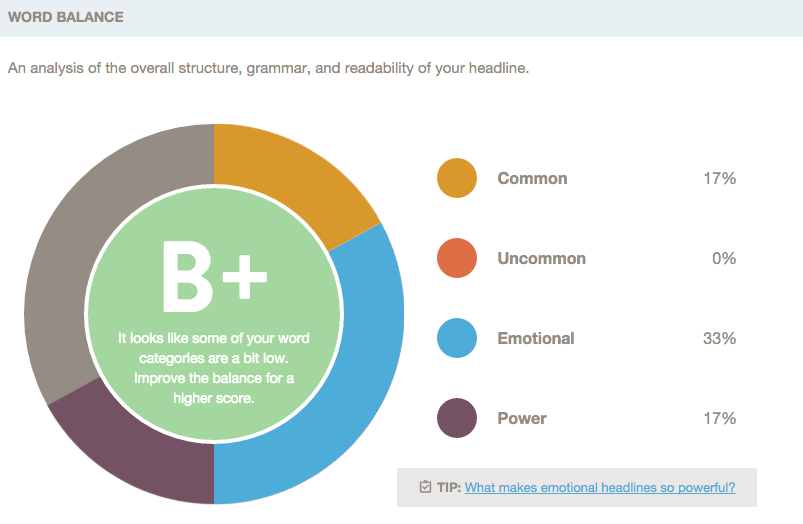Click the 33% Emotional percentage value
This screenshot has height=524, width=803.
pos(719,338)
